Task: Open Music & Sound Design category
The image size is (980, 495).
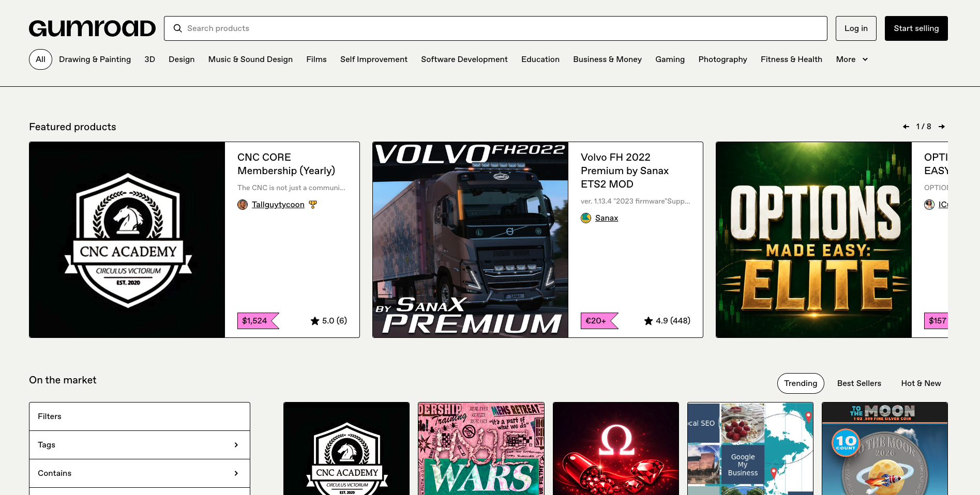Action: pyautogui.click(x=250, y=59)
